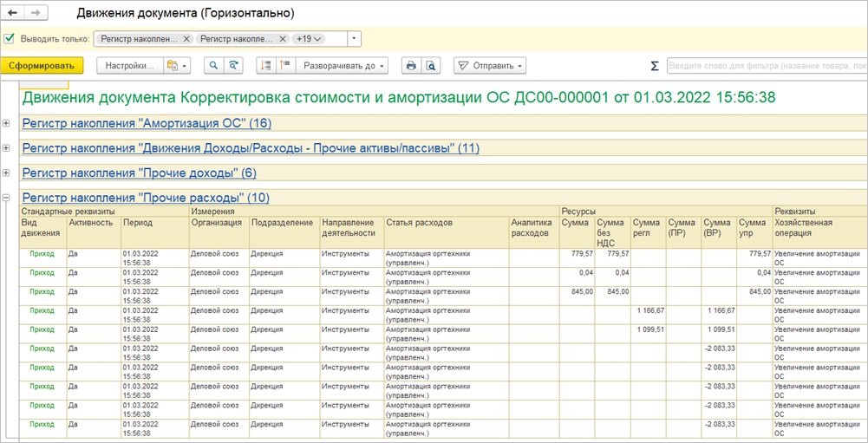Open print preview icon

pyautogui.click(x=431, y=66)
